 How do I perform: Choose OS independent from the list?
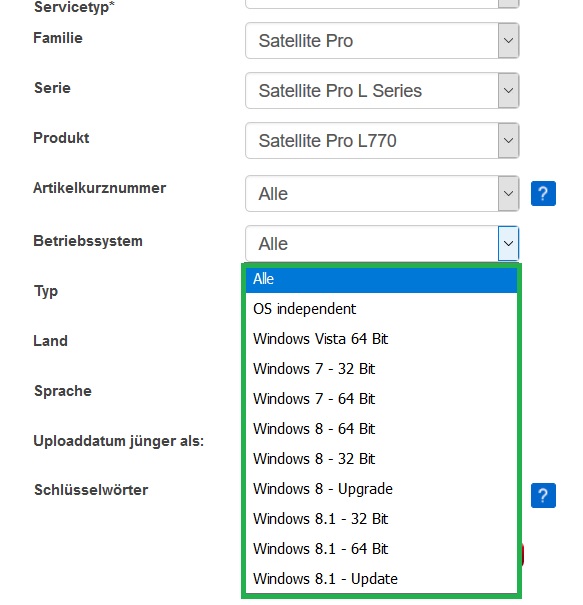381,309
